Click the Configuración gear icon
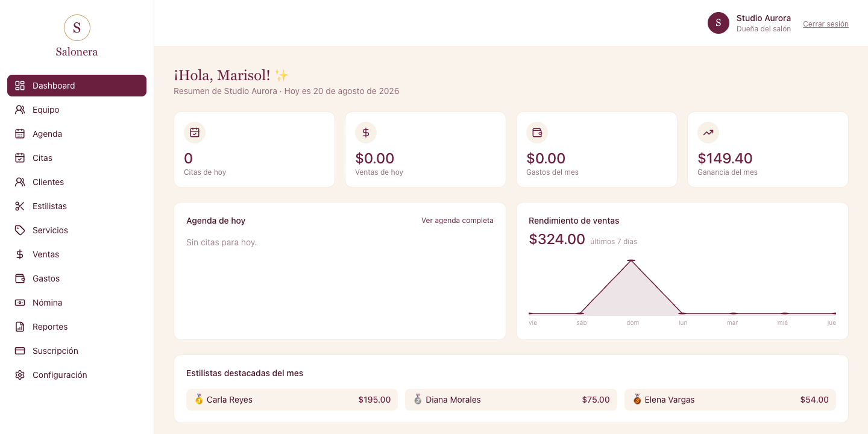 [x=20, y=375]
